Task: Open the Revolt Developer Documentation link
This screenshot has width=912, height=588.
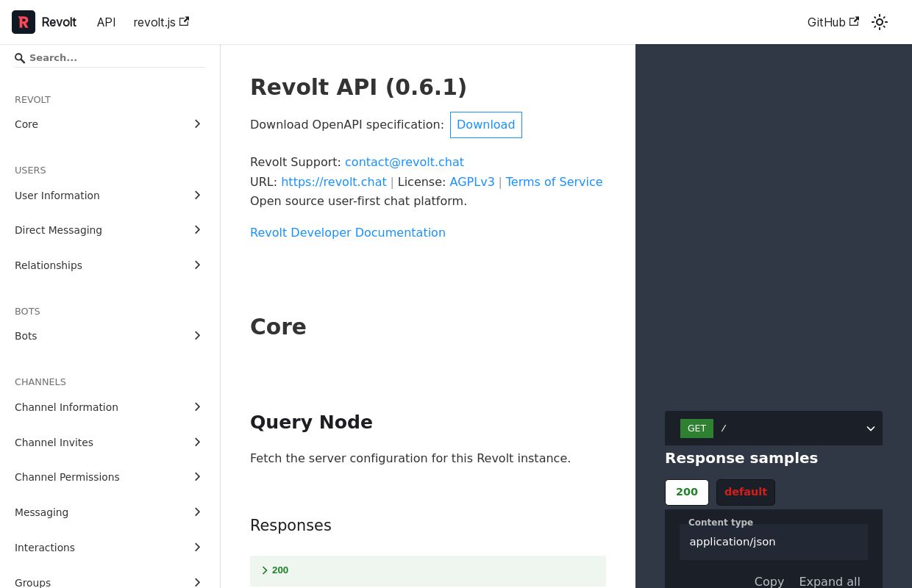Action: pyautogui.click(x=348, y=232)
